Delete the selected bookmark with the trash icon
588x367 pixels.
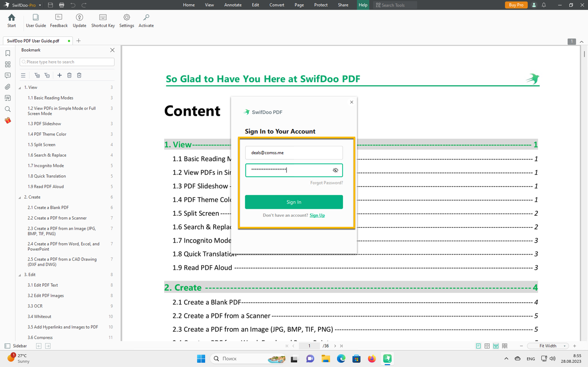point(69,75)
